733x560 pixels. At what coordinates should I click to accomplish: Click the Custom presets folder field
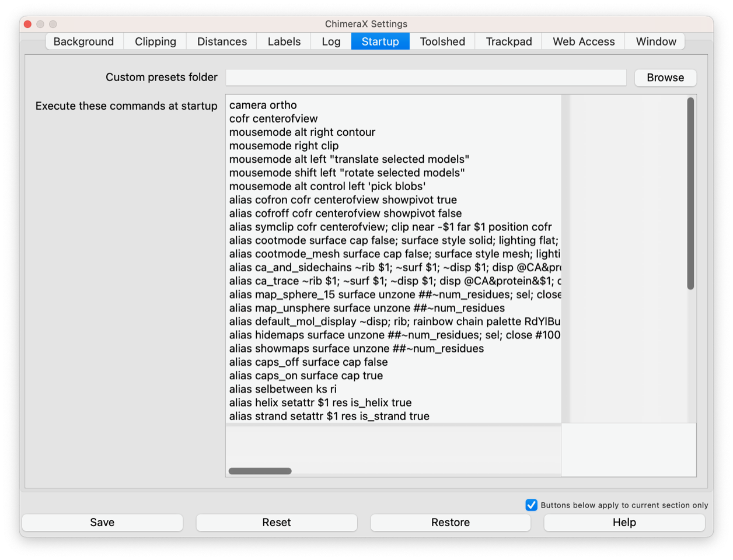tap(425, 78)
